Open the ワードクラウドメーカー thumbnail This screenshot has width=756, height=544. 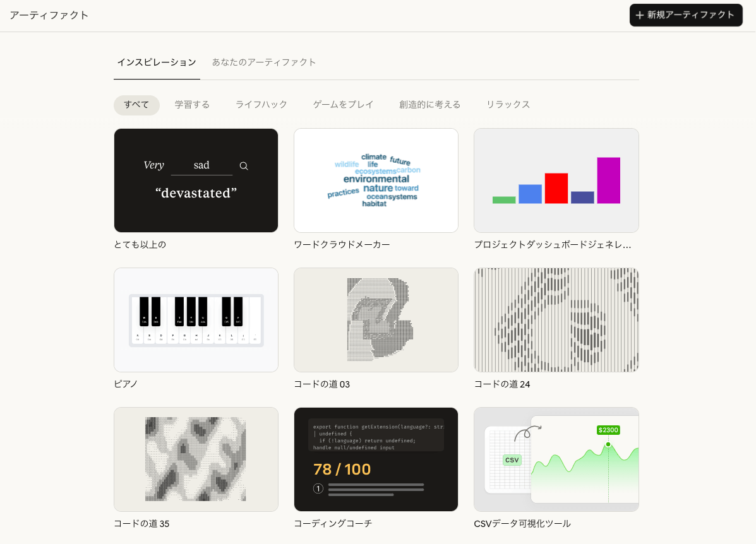(x=376, y=180)
